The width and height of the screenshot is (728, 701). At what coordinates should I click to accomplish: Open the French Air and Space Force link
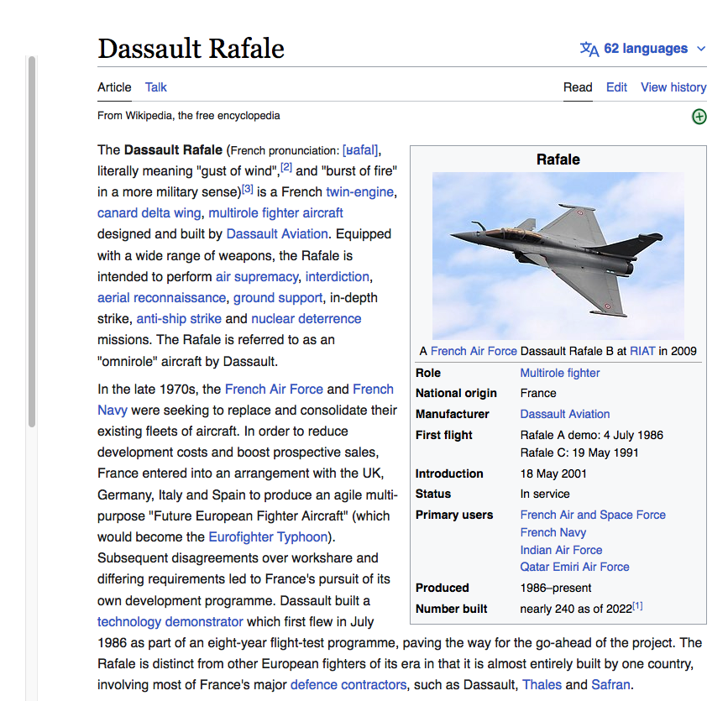[593, 515]
